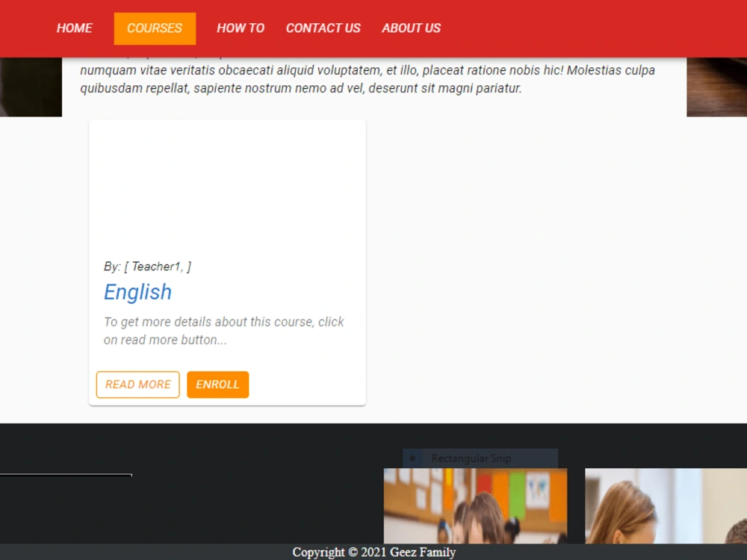Select the COURSES menu item
This screenshot has width=747, height=560.
pos(155,28)
